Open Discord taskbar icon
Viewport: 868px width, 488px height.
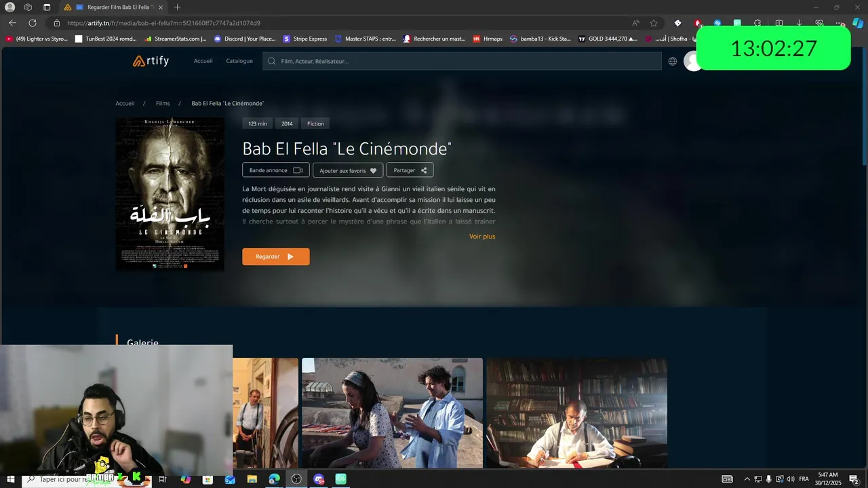(x=319, y=479)
